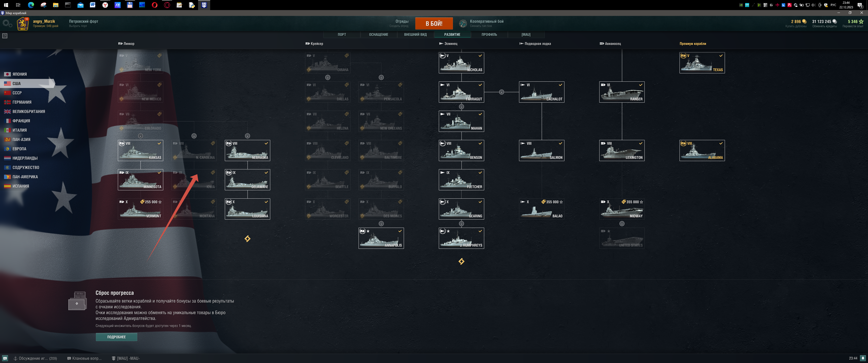The image size is (868, 363).
Task: Click the info icon above the Kansas card
Action: click(x=141, y=136)
